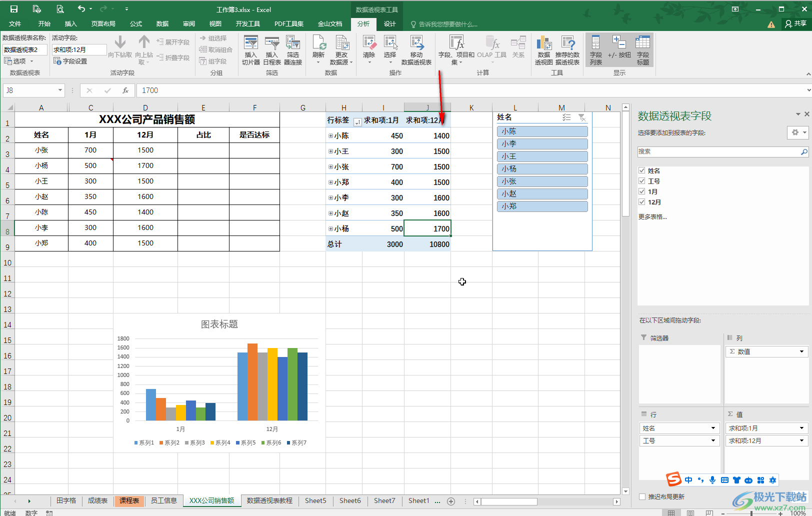The width and height of the screenshot is (812, 516).
Task: Click the Save icon in title bar
Action: [14, 9]
